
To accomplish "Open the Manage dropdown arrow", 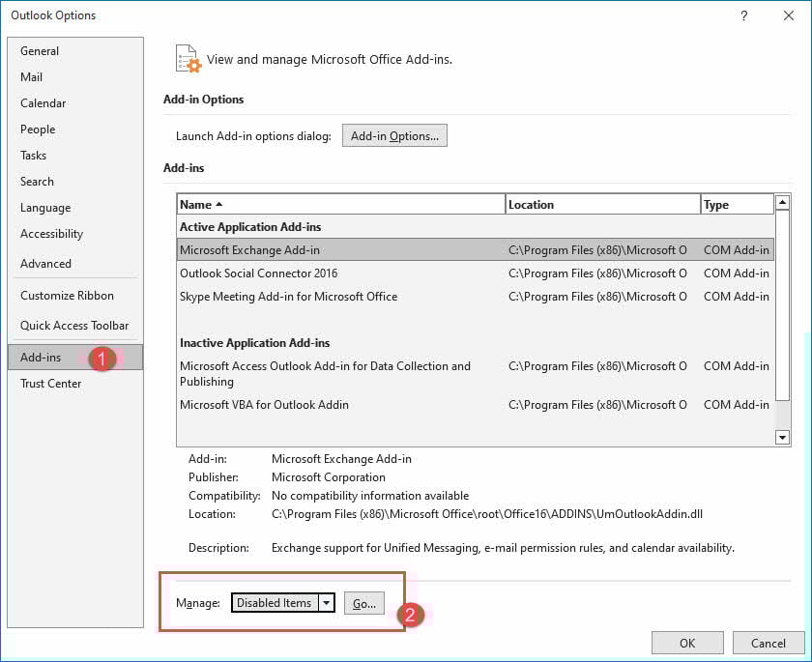I will [327, 603].
